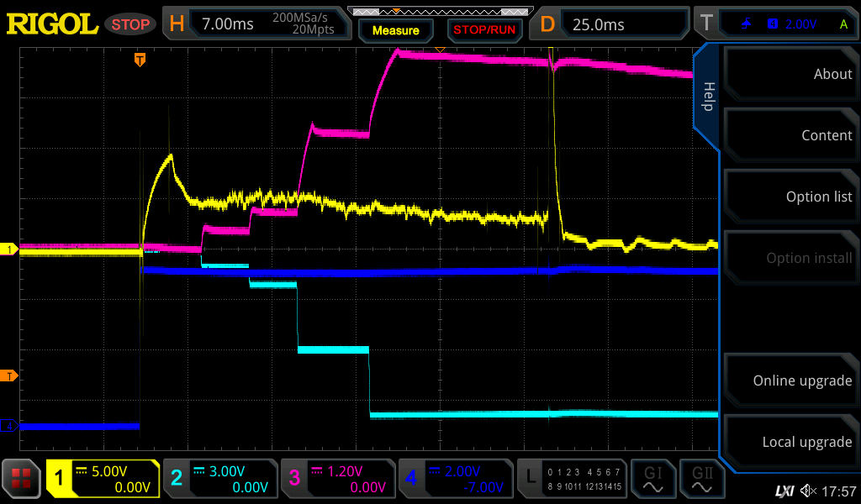861x504 pixels.
Task: Toggle channel 3 magenta 1.20V label
Action: (337, 479)
